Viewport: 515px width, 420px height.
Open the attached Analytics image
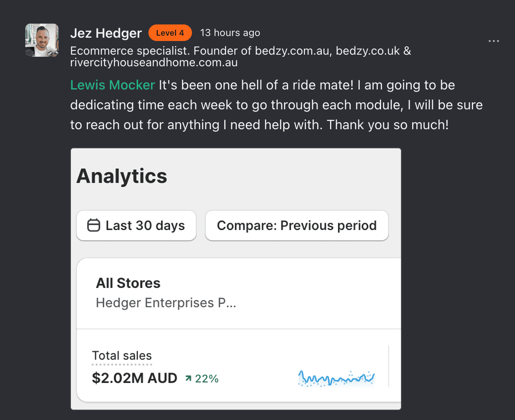coord(236,279)
